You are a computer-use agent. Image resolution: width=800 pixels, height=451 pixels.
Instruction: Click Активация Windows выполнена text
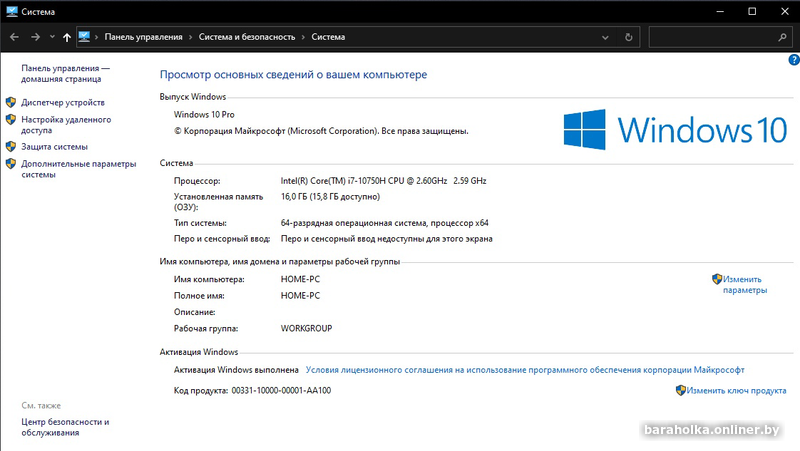[x=236, y=370]
